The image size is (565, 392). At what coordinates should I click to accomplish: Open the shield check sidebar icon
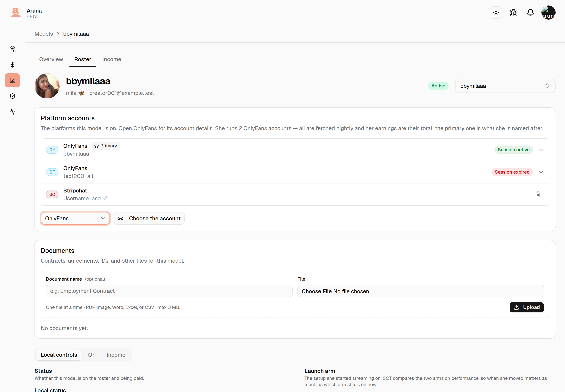[x=13, y=96]
